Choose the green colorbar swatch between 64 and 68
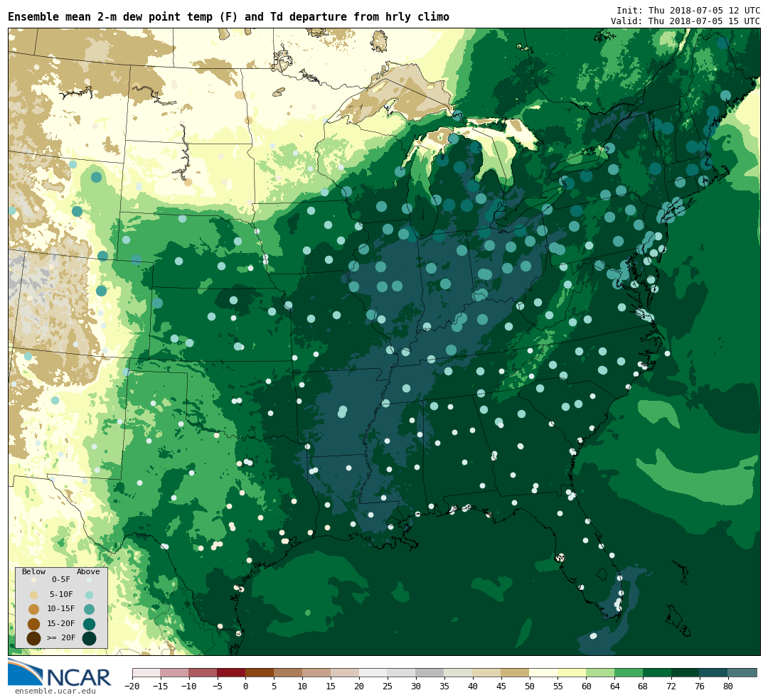The width and height of the screenshot is (768, 700). tap(629, 673)
